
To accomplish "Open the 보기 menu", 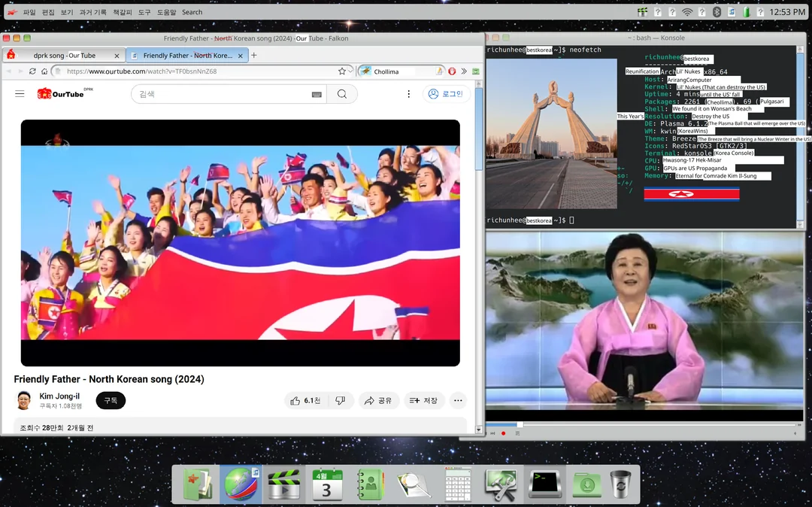I will tap(67, 12).
